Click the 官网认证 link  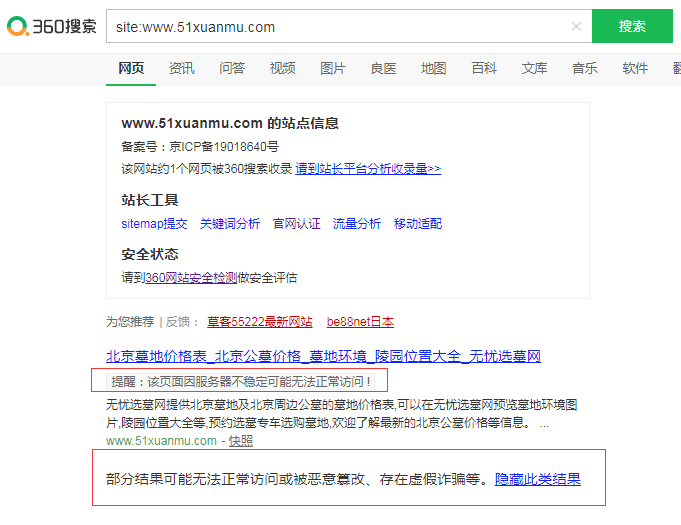pyautogui.click(x=296, y=224)
